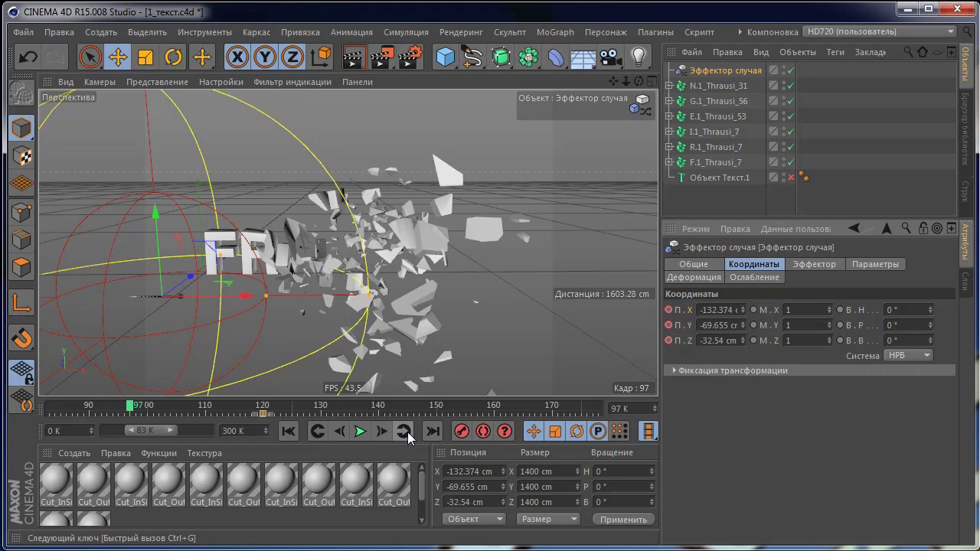Viewport: 980px width, 551px height.
Task: Toggle X axis lock
Action: (x=237, y=57)
